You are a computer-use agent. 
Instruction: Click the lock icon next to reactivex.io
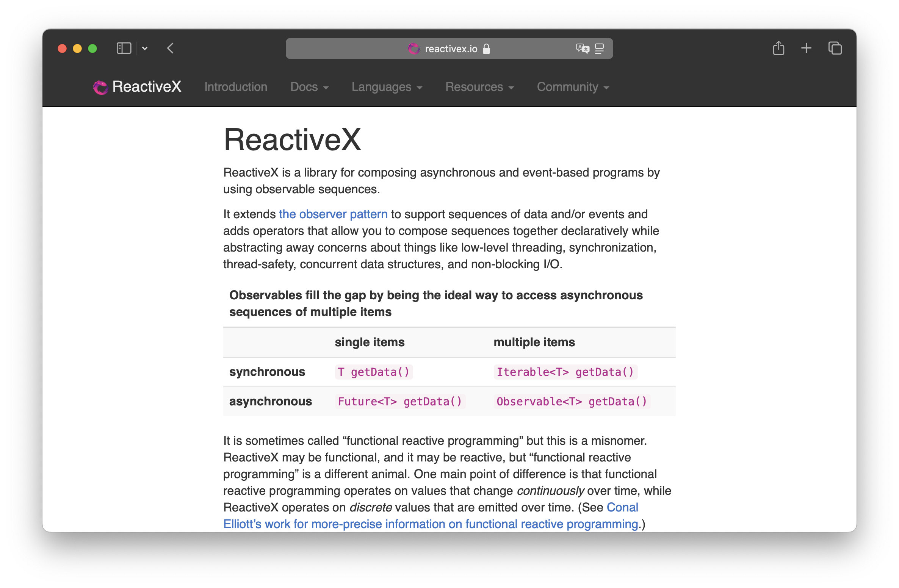pyautogui.click(x=486, y=49)
